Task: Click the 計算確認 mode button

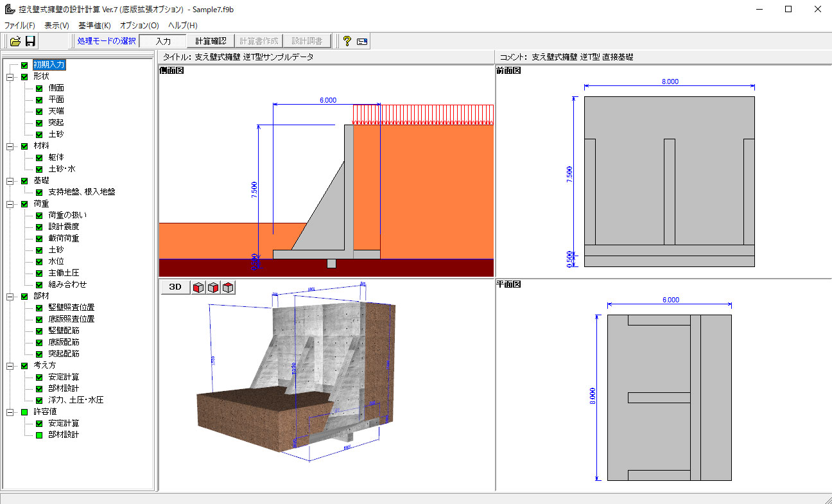Action: [x=211, y=41]
